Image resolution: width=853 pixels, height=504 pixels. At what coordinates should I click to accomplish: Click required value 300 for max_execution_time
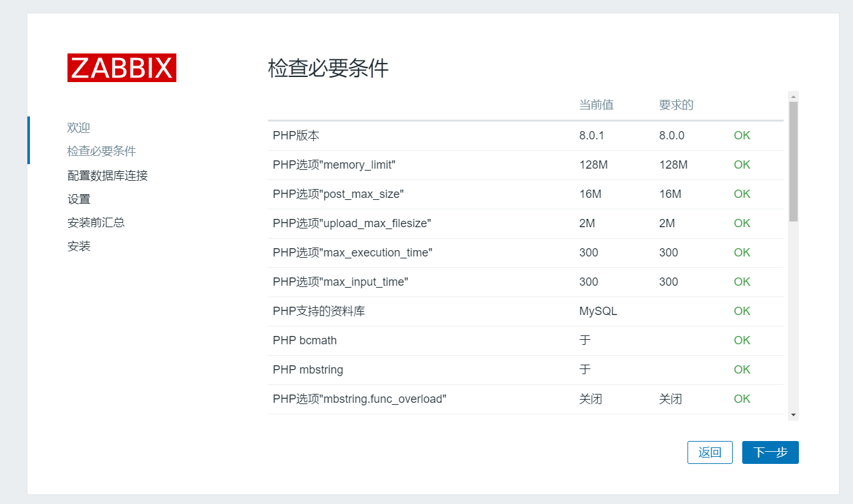pos(668,253)
